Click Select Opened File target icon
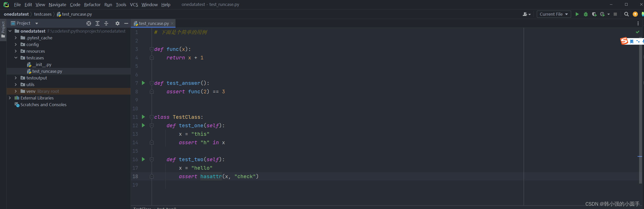This screenshot has height=209, width=644. tap(89, 23)
